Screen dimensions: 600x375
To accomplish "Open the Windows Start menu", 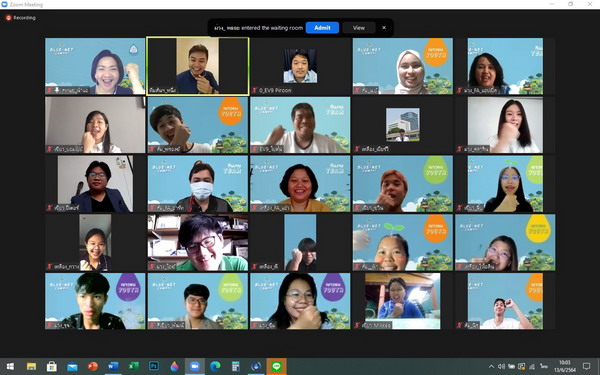I will tap(10, 366).
